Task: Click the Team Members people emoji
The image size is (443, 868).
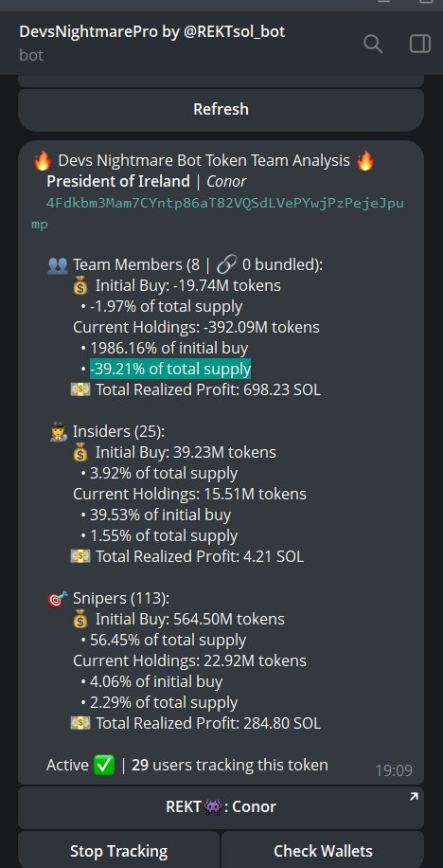Action: click(x=58, y=265)
